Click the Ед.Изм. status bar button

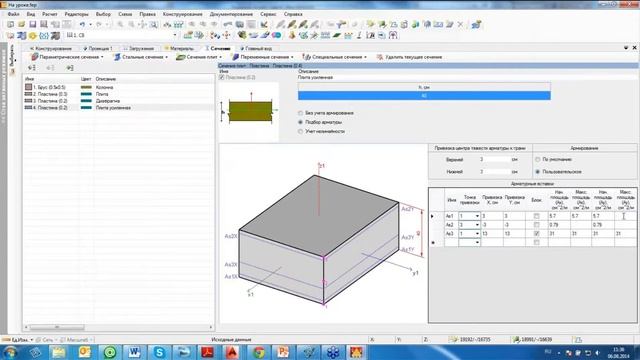click(x=19, y=340)
